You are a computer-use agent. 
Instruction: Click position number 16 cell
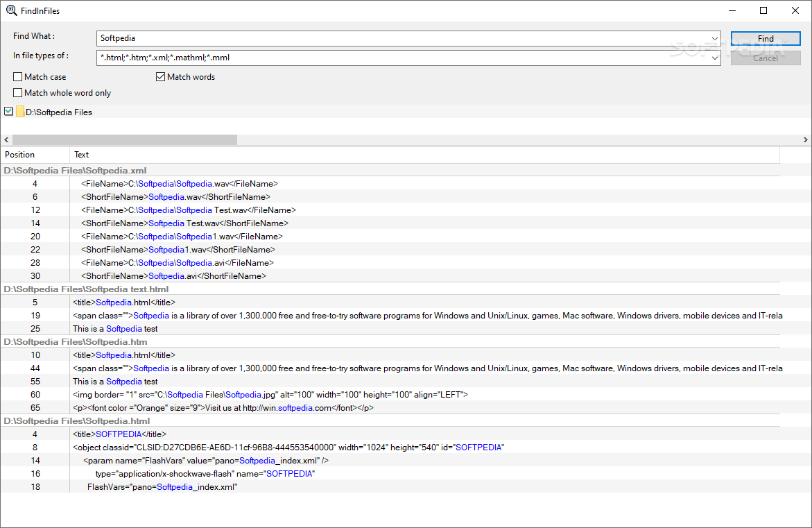point(35,474)
